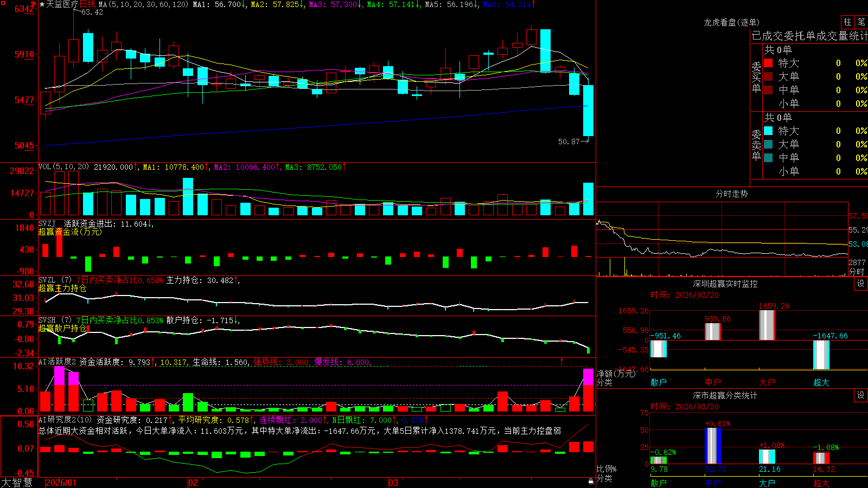Click the stock name 天益医疗

[62, 4]
